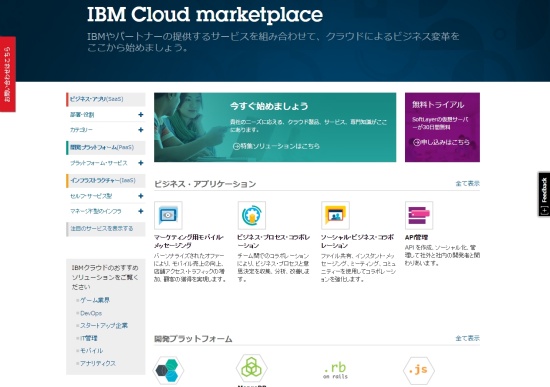The width and height of the screenshot is (550, 387).
Task: Click the マーケティング用モバイル・メッセージング title
Action: point(189,241)
